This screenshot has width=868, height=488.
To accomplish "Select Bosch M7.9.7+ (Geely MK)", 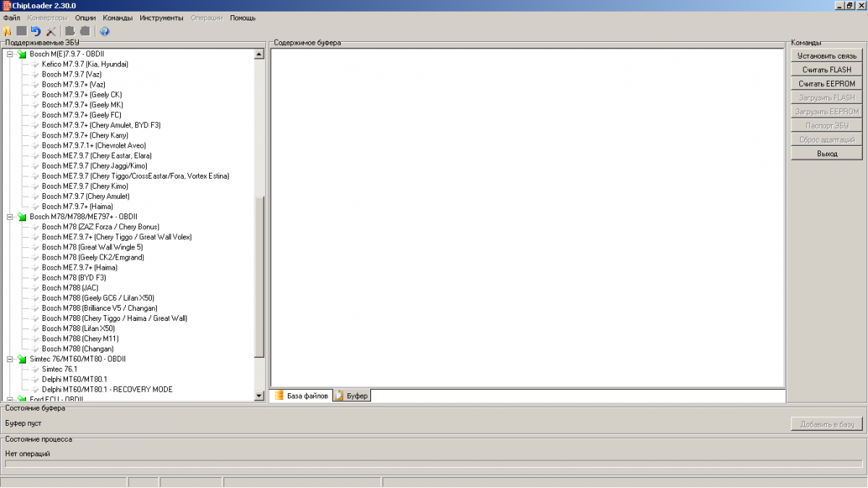I will coord(82,105).
